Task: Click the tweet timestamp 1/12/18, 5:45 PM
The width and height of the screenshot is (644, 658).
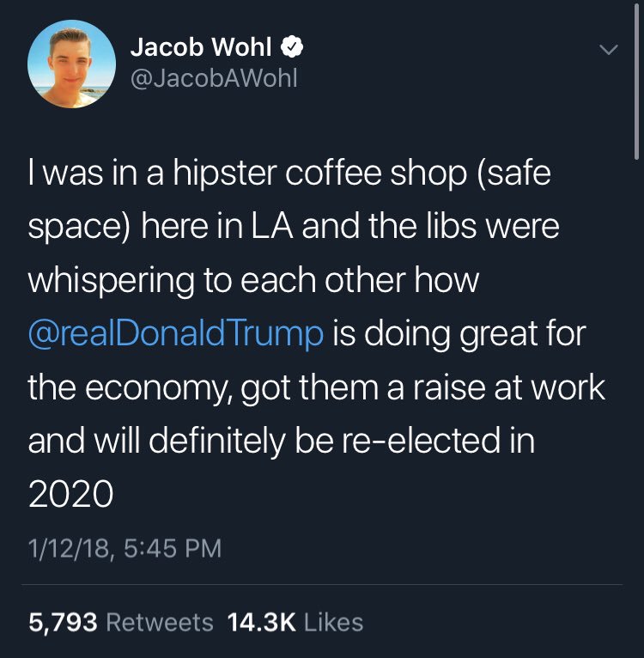Action: (125, 548)
